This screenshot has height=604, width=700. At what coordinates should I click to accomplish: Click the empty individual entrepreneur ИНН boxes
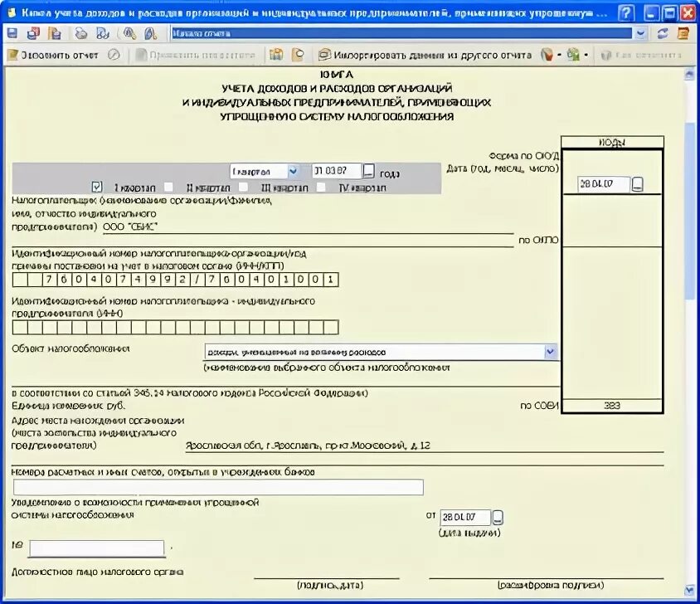click(176, 328)
